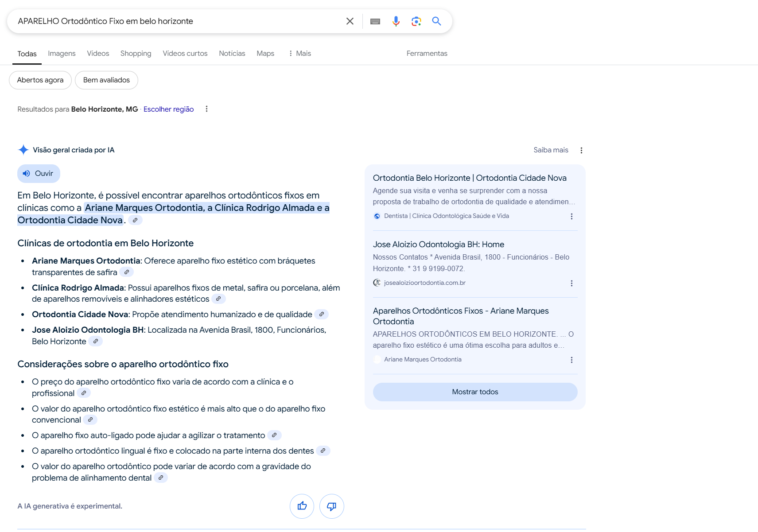Give thumbs down feedback on AI overview
The height and width of the screenshot is (532, 758).
(x=331, y=506)
